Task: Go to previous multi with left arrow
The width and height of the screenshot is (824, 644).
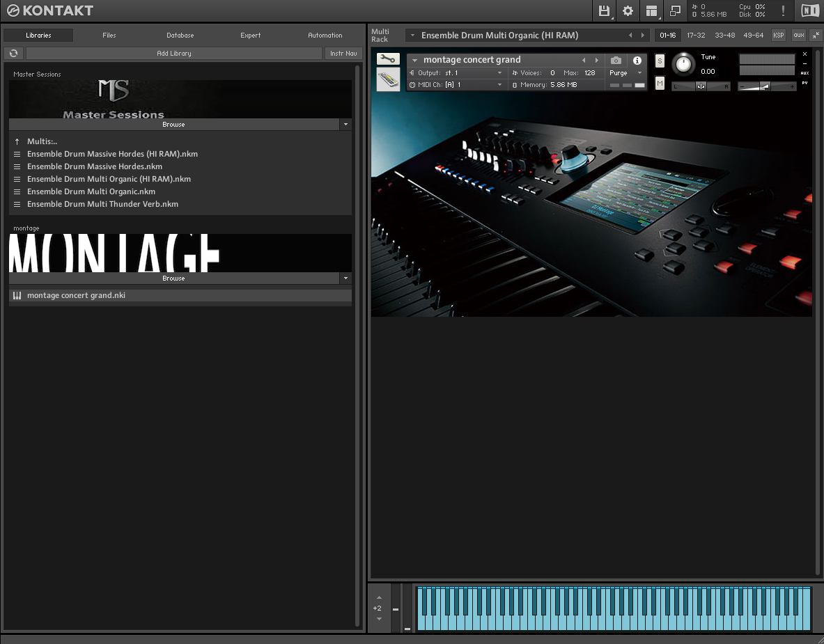Action: tap(630, 36)
